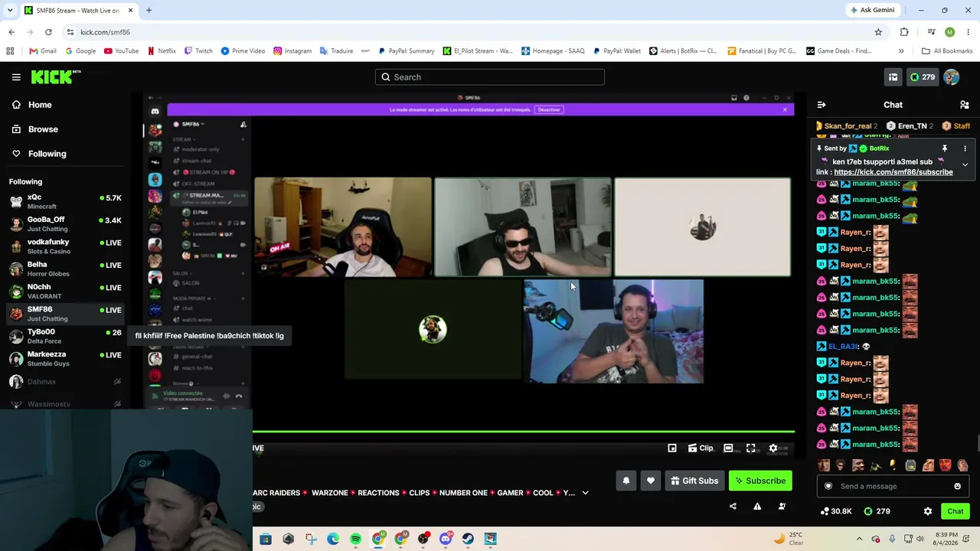This screenshot has height=551, width=980.
Task: Open Spotify from the taskbar
Action: (x=355, y=539)
